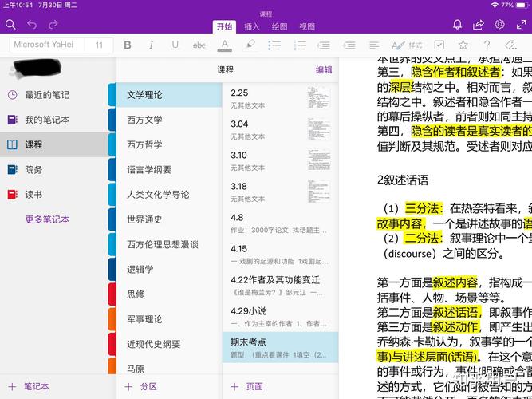The image size is (532, 399).
Task: Add a new 笔记本
Action: 29,386
